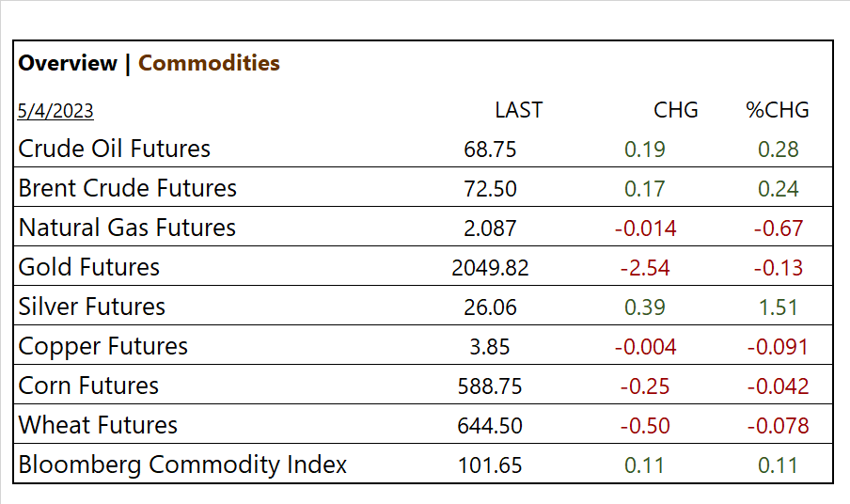Click the 5/4/2023 date link
This screenshot has height=504, width=850.
55,111
